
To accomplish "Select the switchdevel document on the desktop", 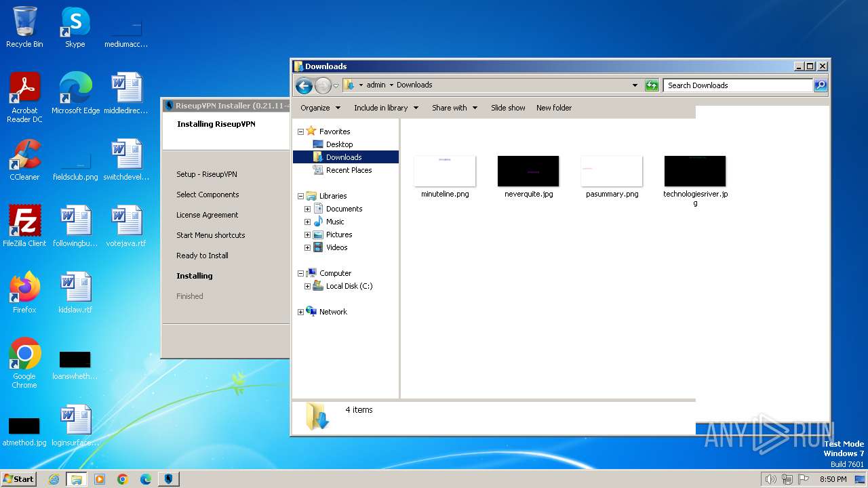I will click(x=126, y=160).
